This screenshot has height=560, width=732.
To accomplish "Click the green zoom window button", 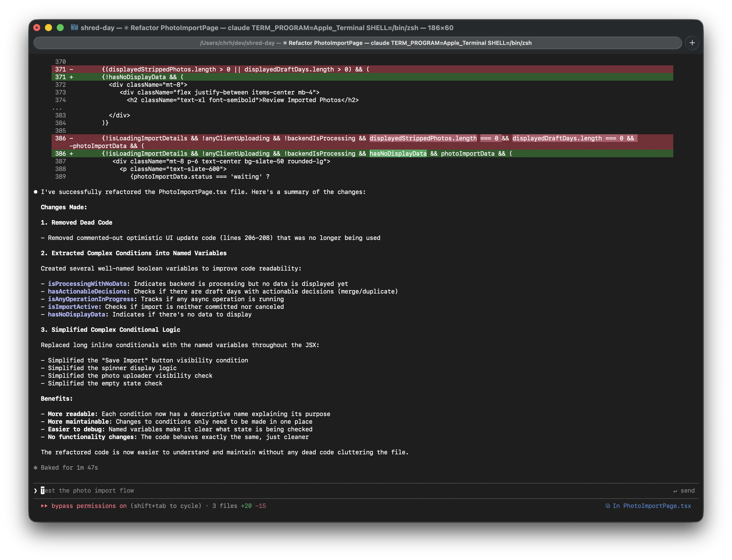I will (x=60, y=28).
